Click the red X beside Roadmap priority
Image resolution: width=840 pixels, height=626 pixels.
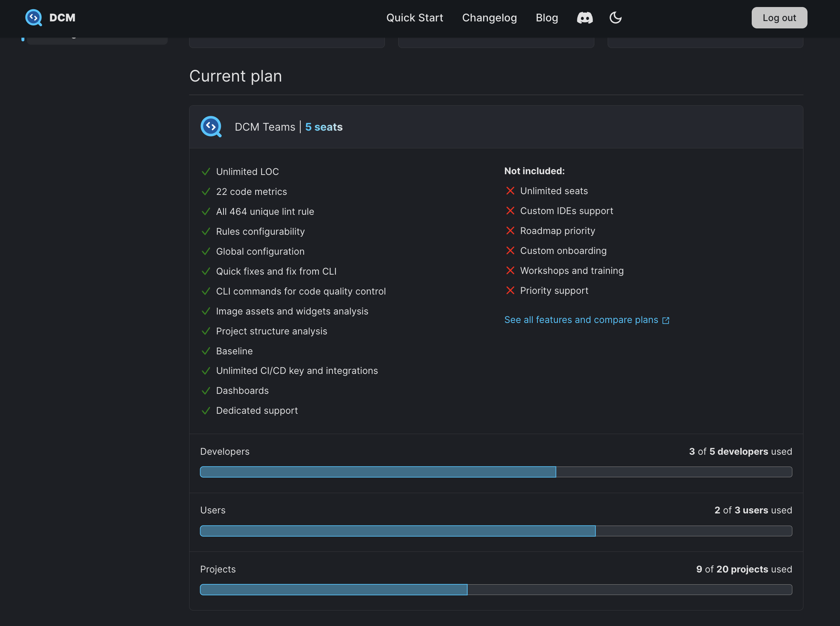(x=510, y=230)
